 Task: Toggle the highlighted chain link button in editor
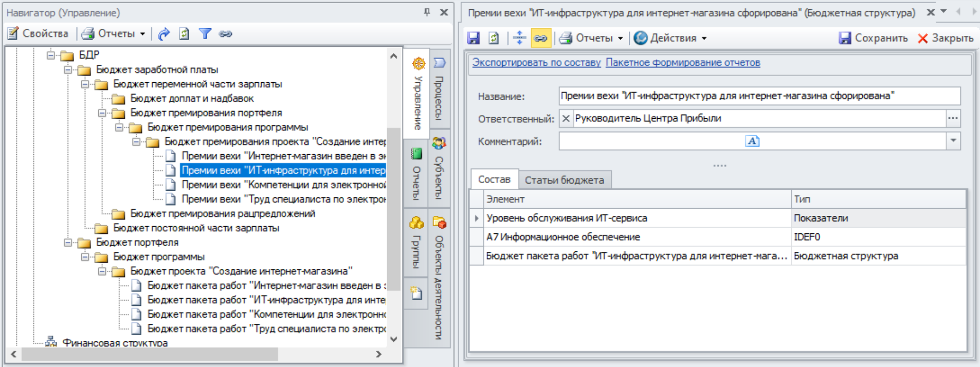click(540, 38)
